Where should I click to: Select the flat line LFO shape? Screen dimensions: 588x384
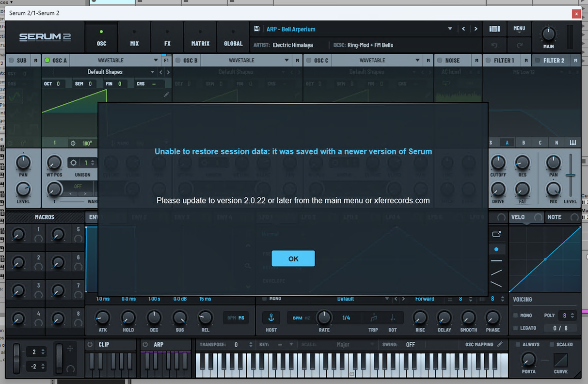click(496, 261)
